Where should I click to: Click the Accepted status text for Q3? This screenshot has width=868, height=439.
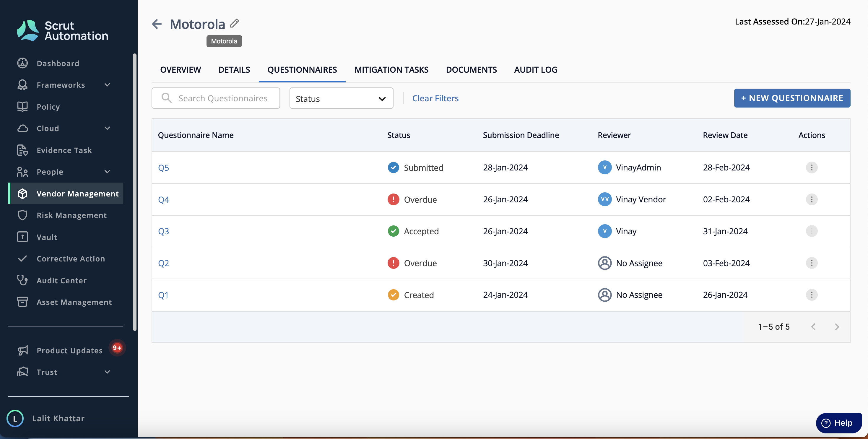(421, 231)
